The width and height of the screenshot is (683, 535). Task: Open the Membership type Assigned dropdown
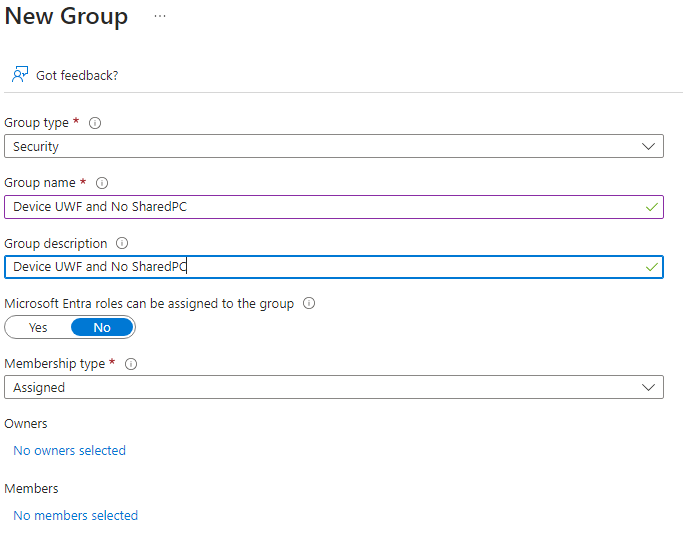click(x=334, y=387)
